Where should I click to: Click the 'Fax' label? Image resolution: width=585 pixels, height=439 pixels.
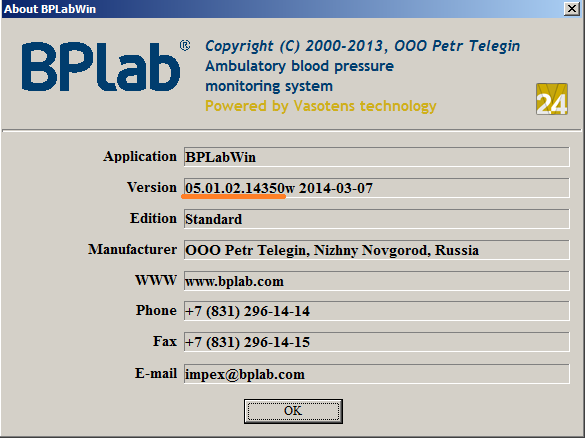coord(165,341)
